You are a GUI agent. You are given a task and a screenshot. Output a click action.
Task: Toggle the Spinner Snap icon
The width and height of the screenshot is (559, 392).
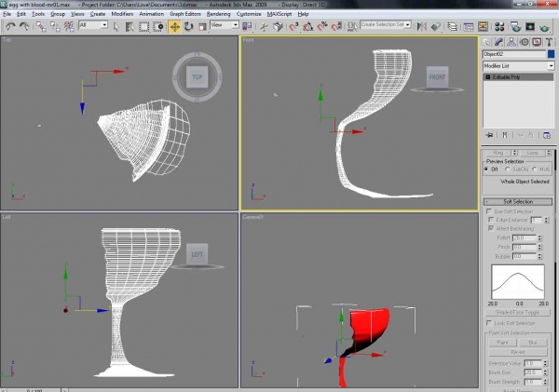[336, 27]
